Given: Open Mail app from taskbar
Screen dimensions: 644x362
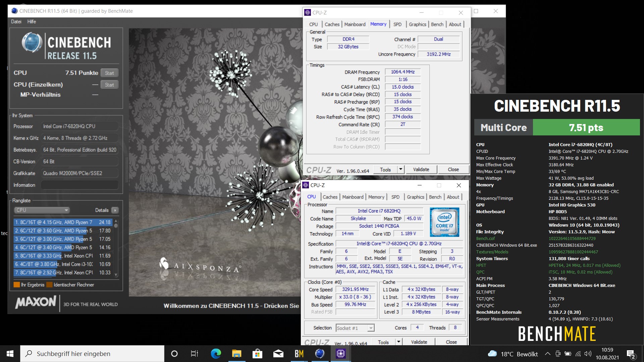Looking at the screenshot, I should click(278, 354).
